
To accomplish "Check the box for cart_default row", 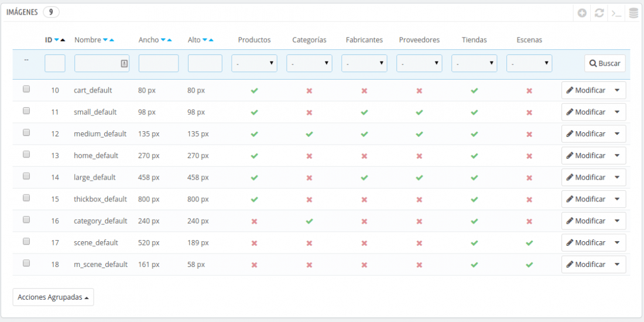I will coord(26,89).
